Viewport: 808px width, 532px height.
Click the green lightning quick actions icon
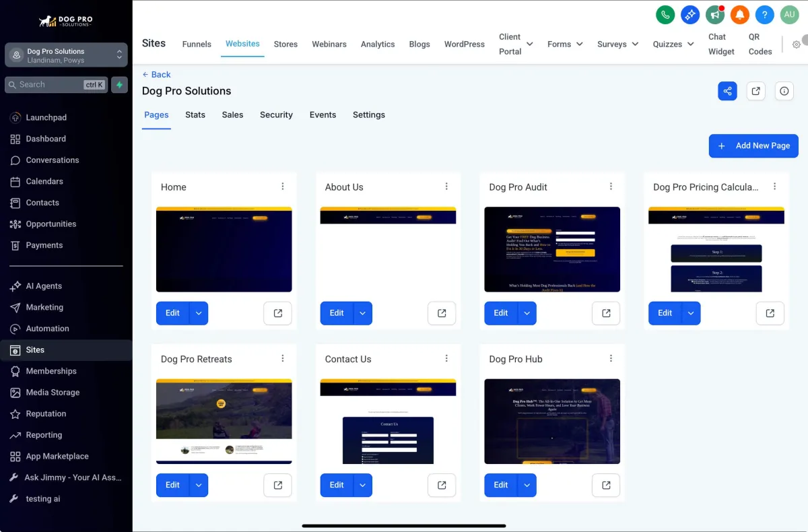(119, 85)
